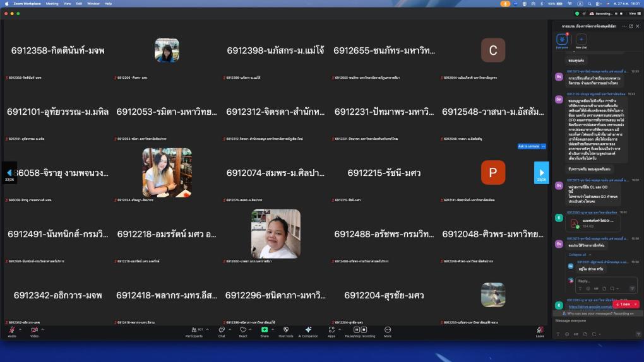Image resolution: width=644 pixels, height=362 pixels.
Task: Click the React icon in toolbar
Action: [242, 330]
